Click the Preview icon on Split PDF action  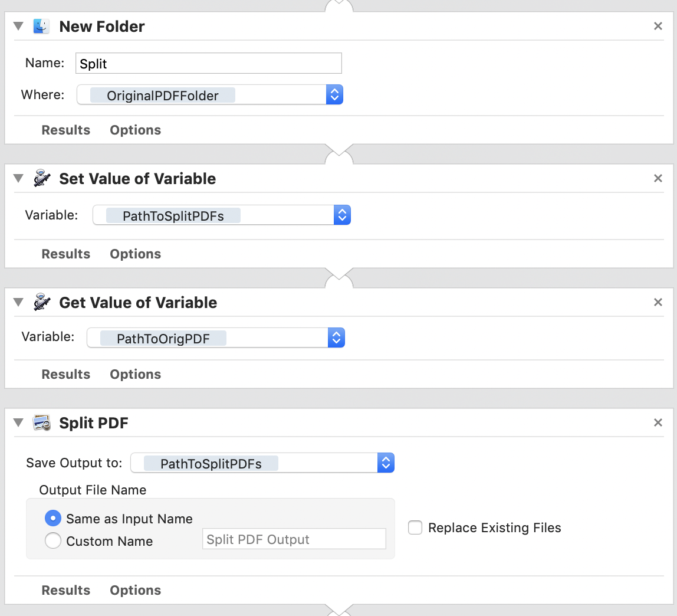point(41,423)
